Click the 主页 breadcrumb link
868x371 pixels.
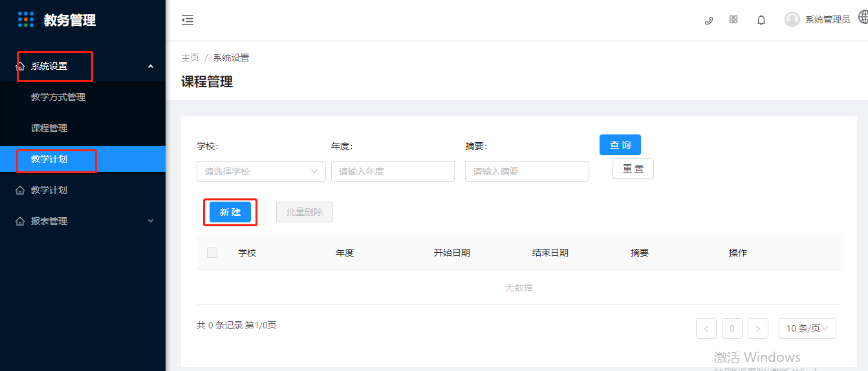point(190,58)
